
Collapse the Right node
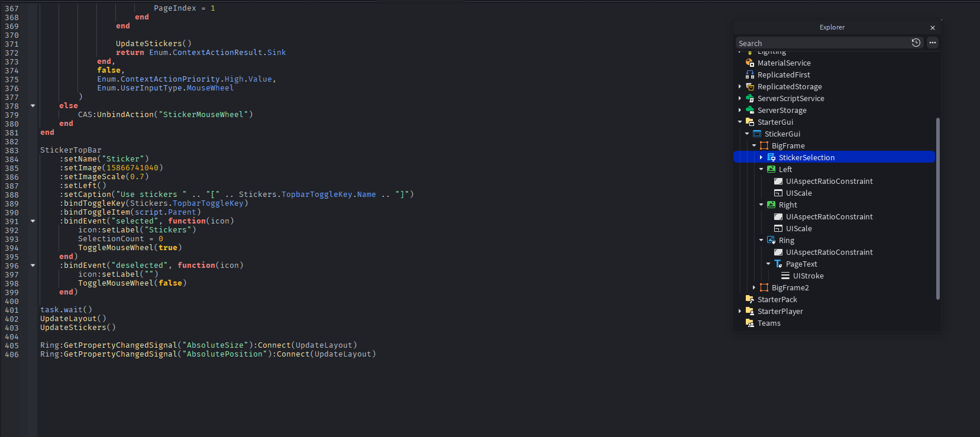(761, 205)
